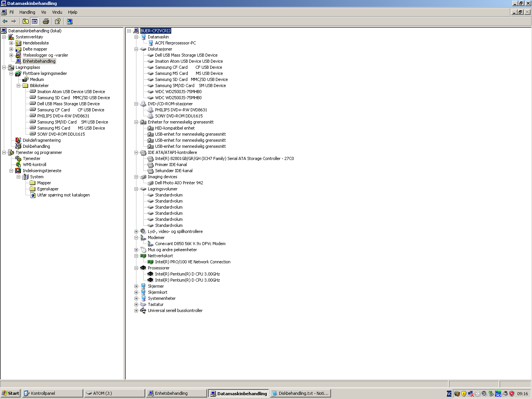Screen dimensions: 532x399
Task: Click the Back arrow toolbar button
Action: tap(5, 21)
